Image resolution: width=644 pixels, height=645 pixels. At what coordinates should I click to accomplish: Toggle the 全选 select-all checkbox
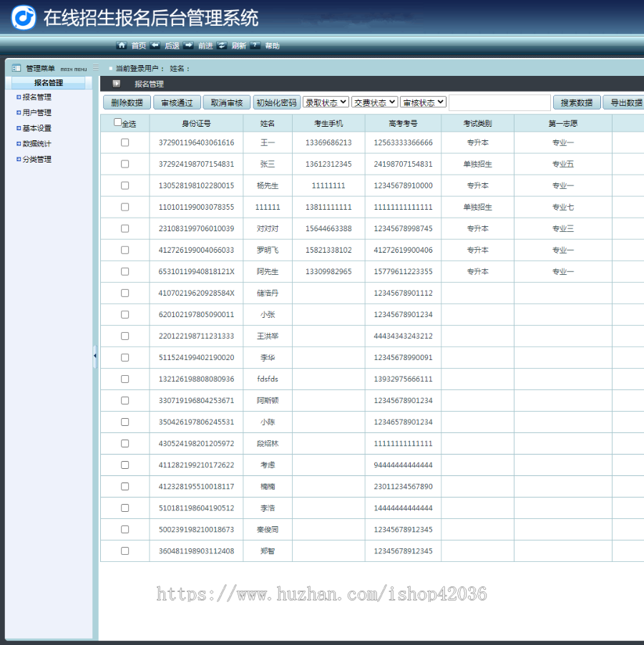(x=117, y=122)
